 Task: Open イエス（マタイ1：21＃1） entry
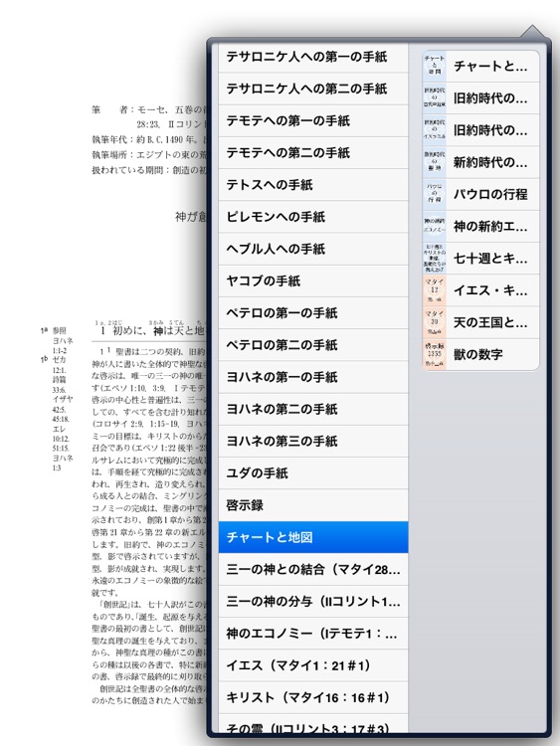(x=313, y=665)
